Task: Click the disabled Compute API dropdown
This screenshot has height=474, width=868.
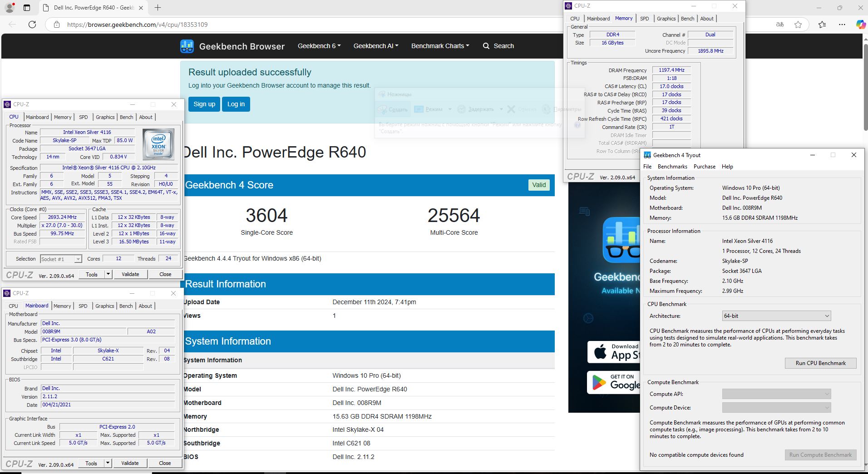Action: [x=776, y=394]
